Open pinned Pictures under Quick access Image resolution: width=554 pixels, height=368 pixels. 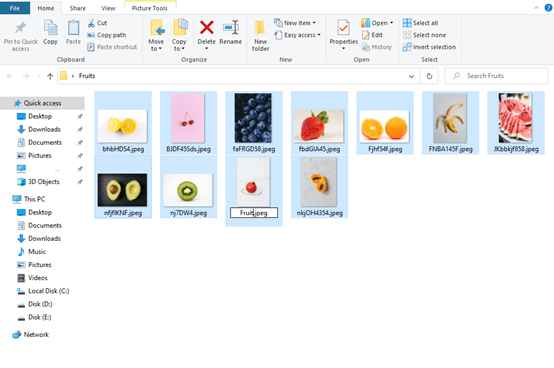40,155
